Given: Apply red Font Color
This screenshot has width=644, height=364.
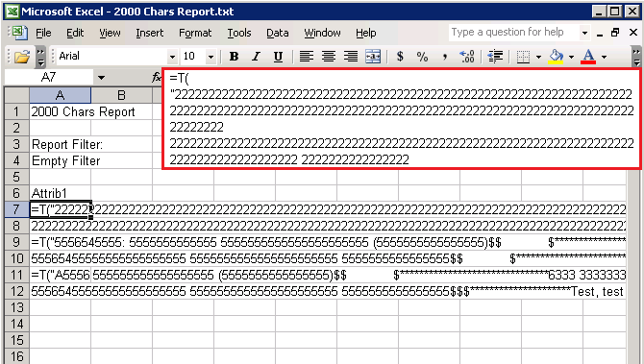Looking at the screenshot, I should [x=588, y=57].
